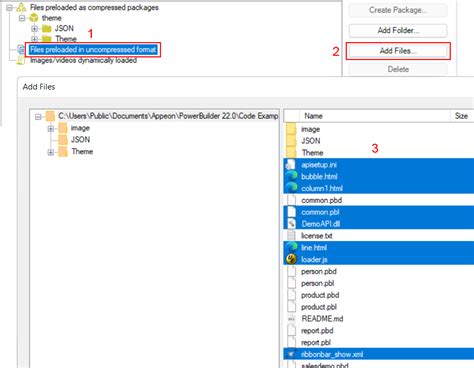Click the JSON folder icon under theme package
Image resolution: width=474 pixels, height=368 pixels.
pos(47,29)
